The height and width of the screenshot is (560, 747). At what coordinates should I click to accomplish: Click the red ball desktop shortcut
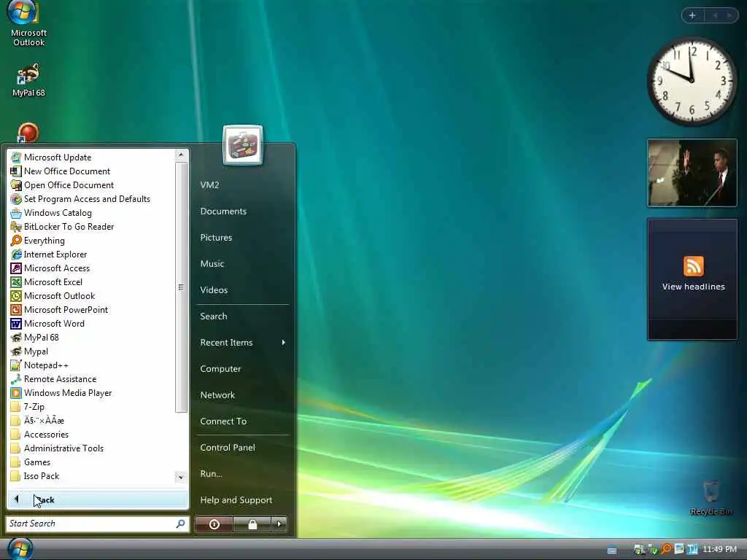click(x=28, y=133)
